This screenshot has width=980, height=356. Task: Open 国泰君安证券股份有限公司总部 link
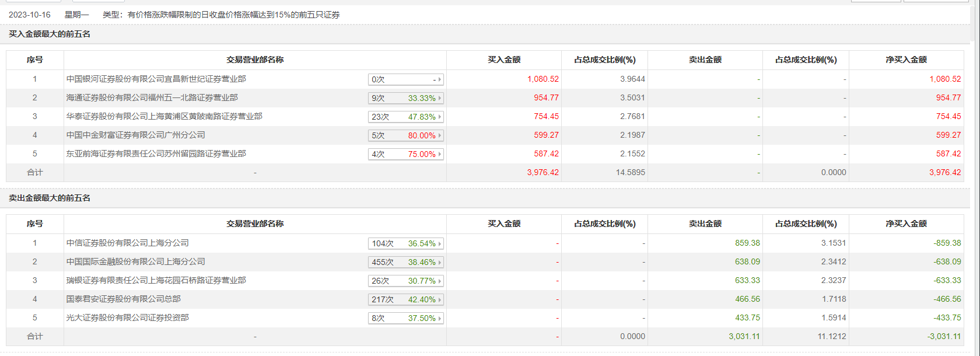tap(124, 299)
